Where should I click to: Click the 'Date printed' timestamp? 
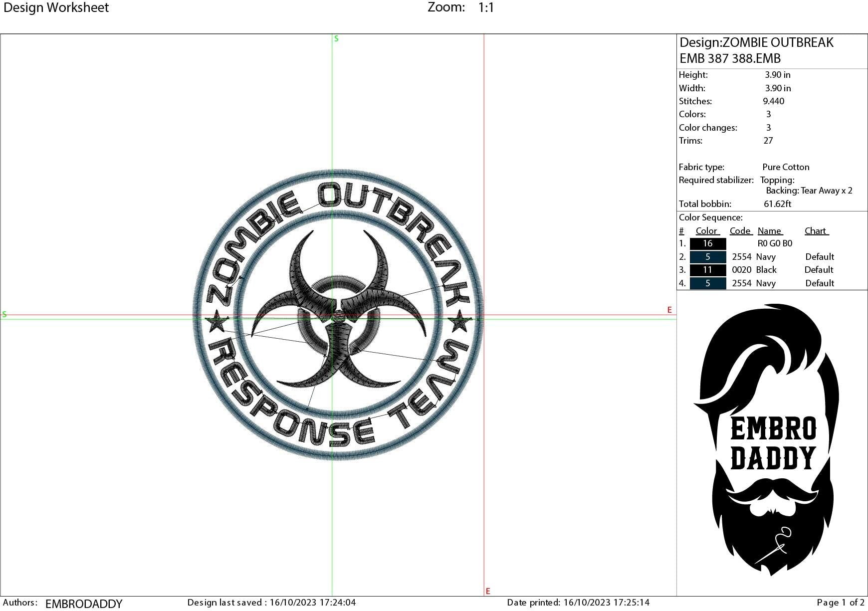(x=578, y=603)
